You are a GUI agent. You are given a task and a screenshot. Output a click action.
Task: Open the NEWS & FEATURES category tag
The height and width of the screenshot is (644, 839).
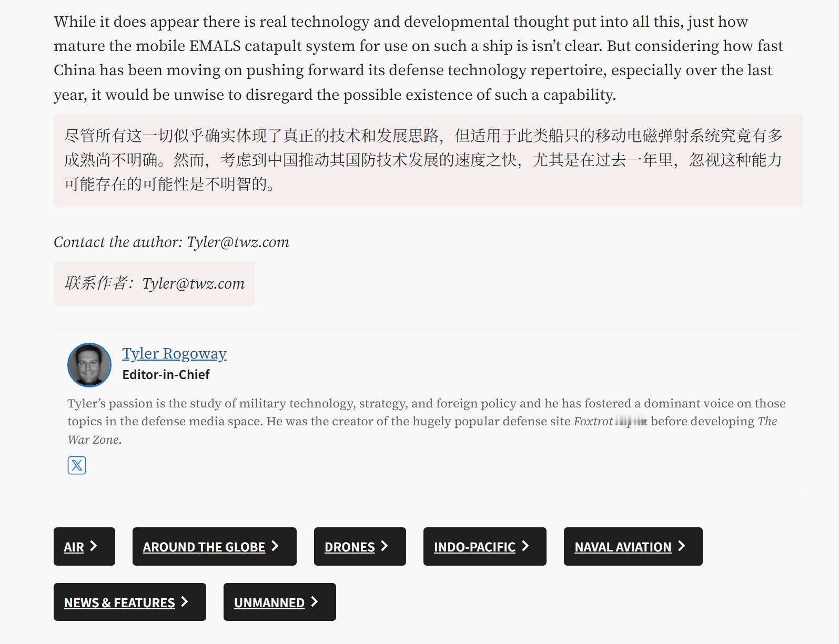pyautogui.click(x=130, y=602)
